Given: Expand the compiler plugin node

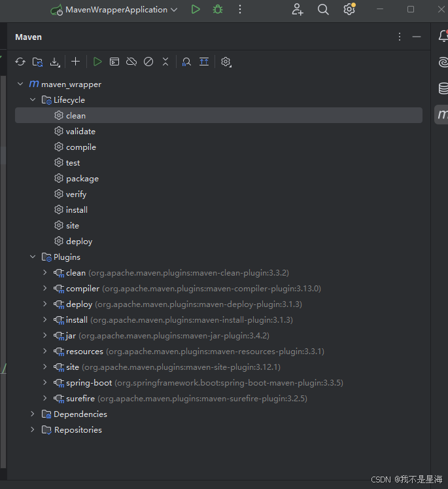Looking at the screenshot, I should 45,288.
